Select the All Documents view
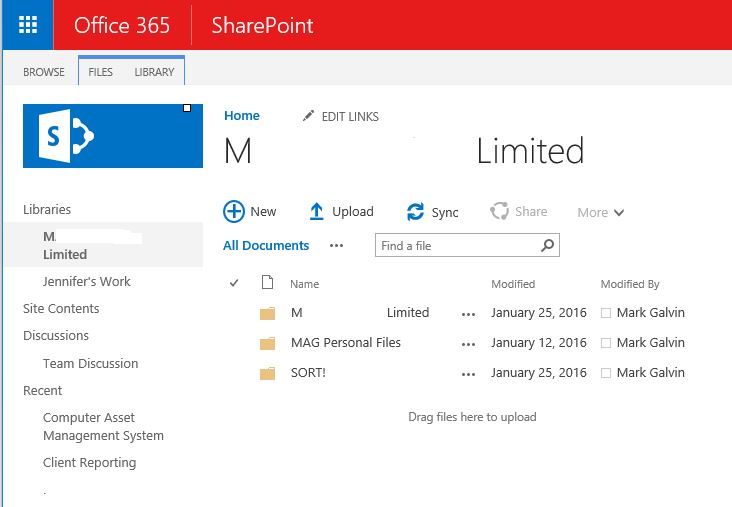732x507 pixels. pyautogui.click(x=266, y=245)
